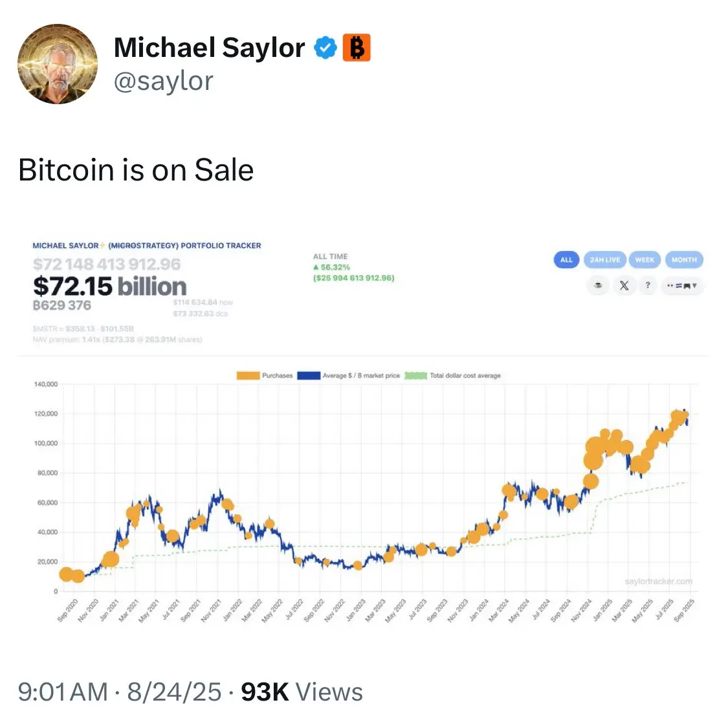Toggle the Total dollar cost average legend

point(453,376)
